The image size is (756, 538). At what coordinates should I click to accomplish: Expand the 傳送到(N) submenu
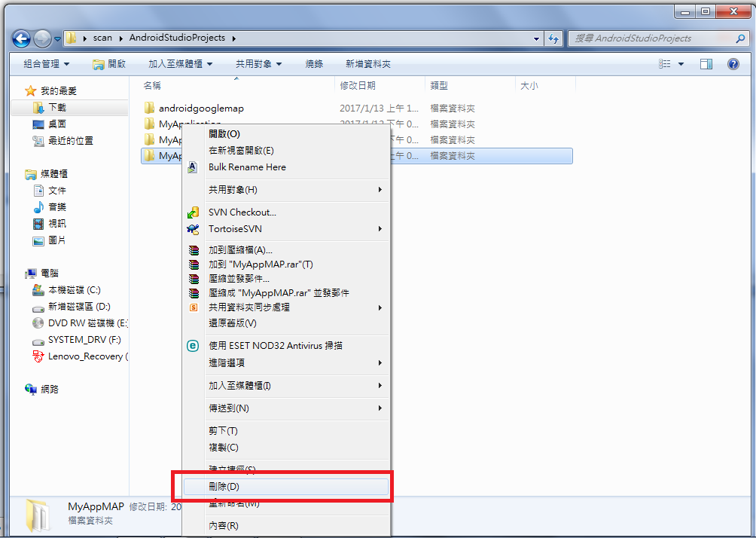click(x=288, y=408)
